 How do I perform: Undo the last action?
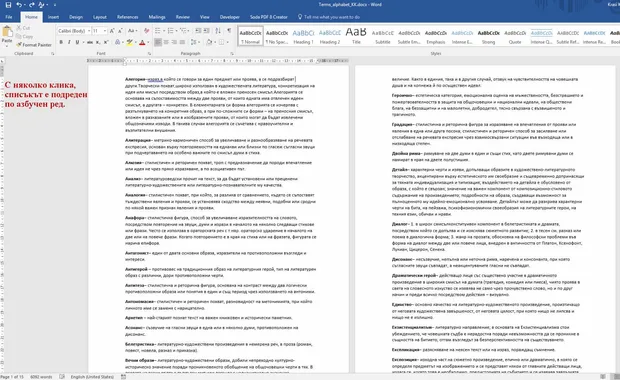[x=19, y=5]
